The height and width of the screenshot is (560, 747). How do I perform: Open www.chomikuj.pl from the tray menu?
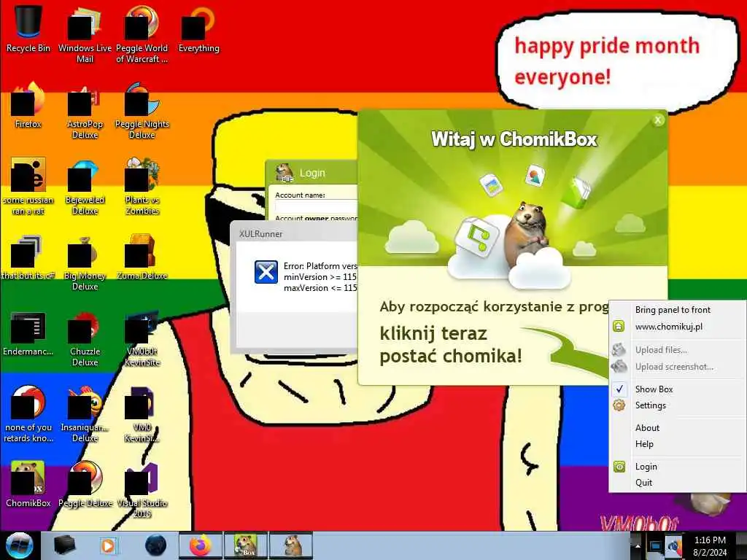[x=668, y=327]
